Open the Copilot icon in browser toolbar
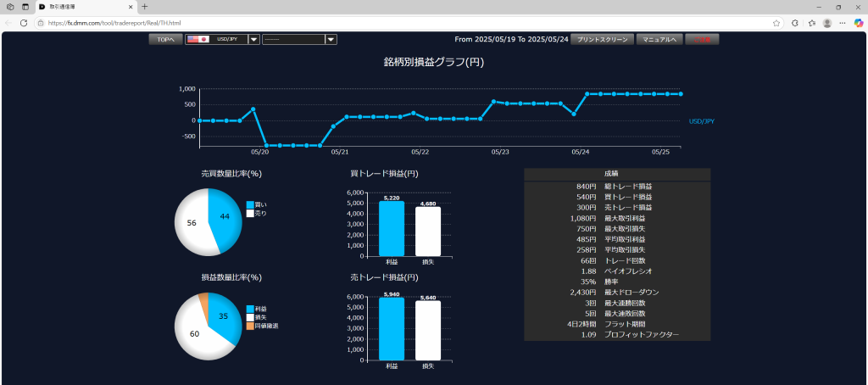Viewport: 868px width, 385px height. 858,23
